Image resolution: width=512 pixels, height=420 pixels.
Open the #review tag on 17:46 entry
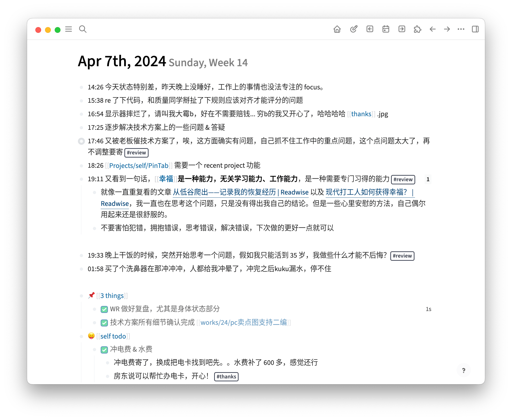coord(136,153)
